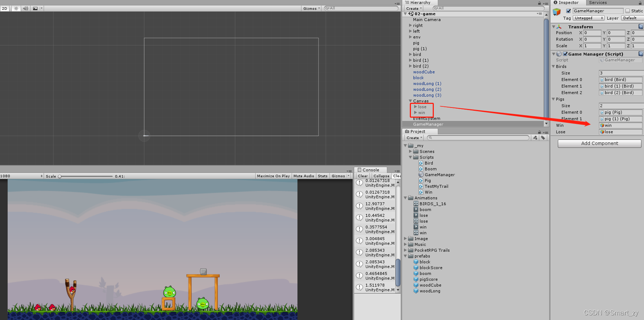Open Hierarchy panel options menu icon
Image resolution: width=644 pixels, height=320 pixels.
coord(545,3)
